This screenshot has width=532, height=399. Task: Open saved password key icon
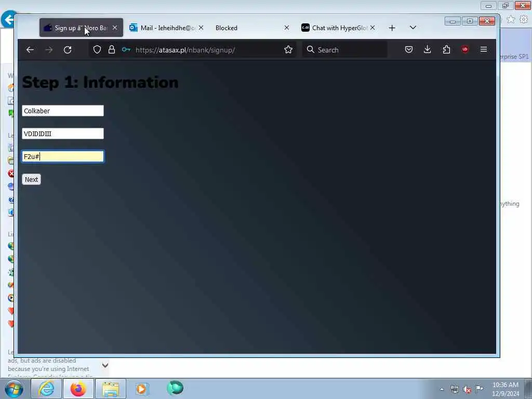point(126,49)
